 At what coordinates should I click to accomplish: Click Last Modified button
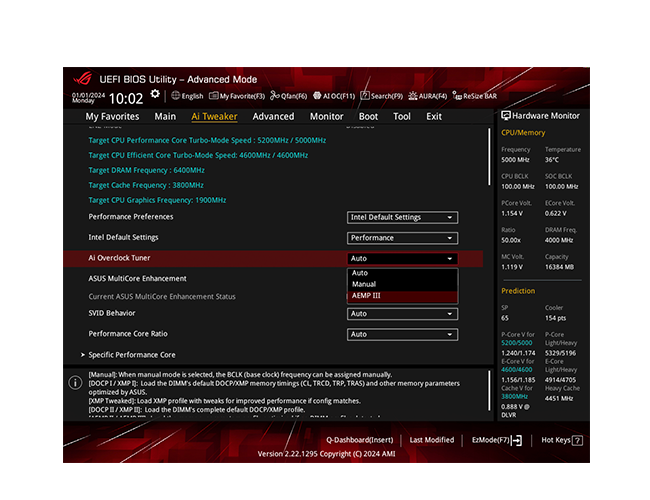(432, 440)
